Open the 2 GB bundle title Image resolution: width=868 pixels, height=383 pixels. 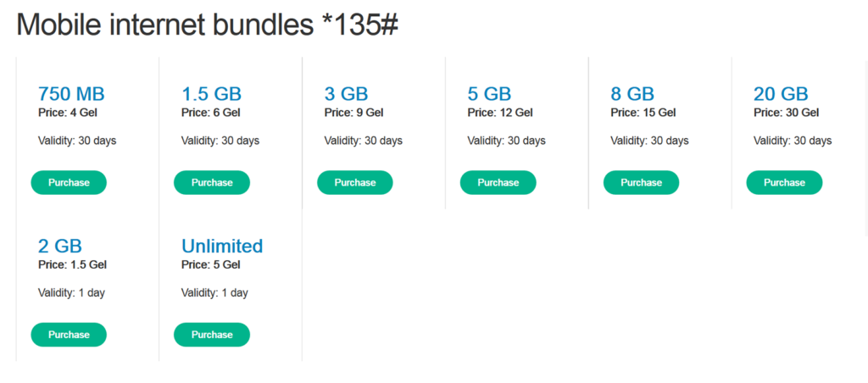pyautogui.click(x=60, y=246)
